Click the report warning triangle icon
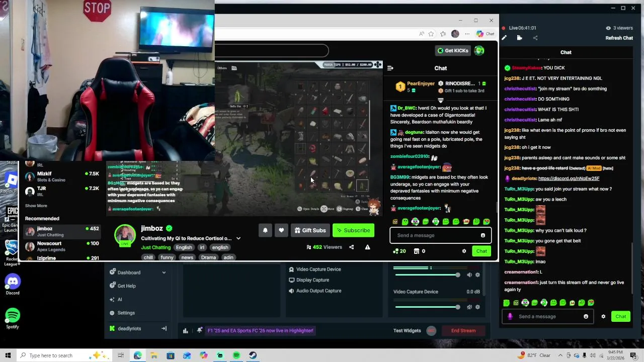Image resolution: width=644 pixels, height=362 pixels. (367, 247)
